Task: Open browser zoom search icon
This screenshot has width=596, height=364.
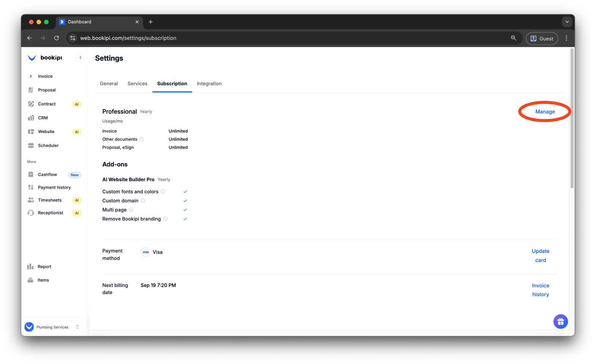Action: coord(514,38)
